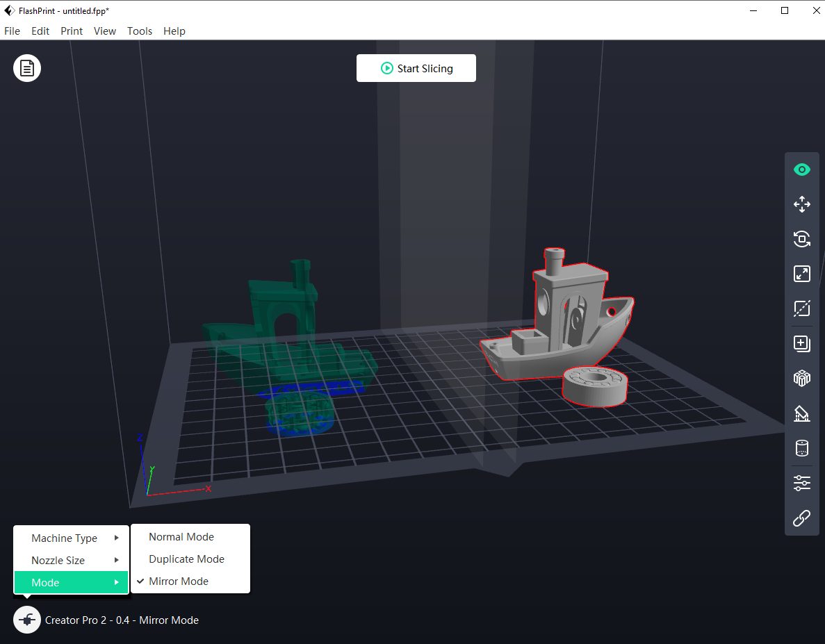Open the Print menu
Image resolution: width=825 pixels, height=644 pixels.
pyautogui.click(x=72, y=31)
